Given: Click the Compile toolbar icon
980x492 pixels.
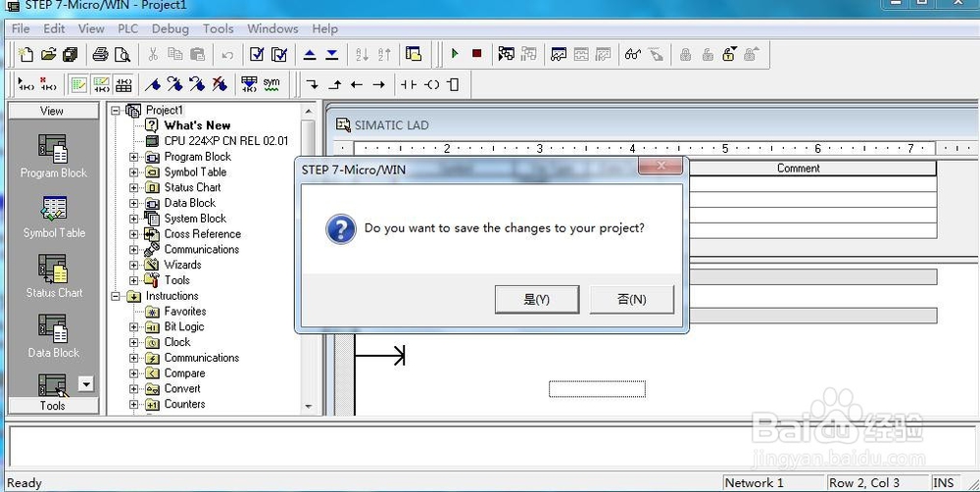Looking at the screenshot, I should click(257, 54).
